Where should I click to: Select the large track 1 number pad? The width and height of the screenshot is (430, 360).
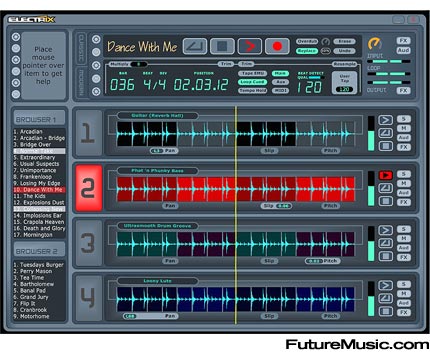(88, 133)
